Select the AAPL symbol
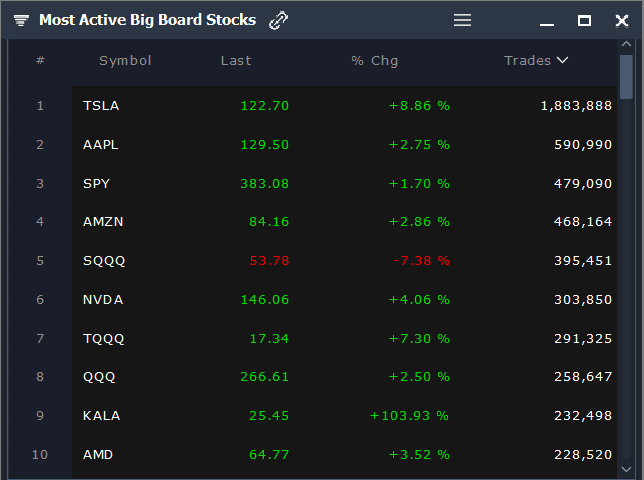The image size is (644, 480). pyautogui.click(x=101, y=145)
